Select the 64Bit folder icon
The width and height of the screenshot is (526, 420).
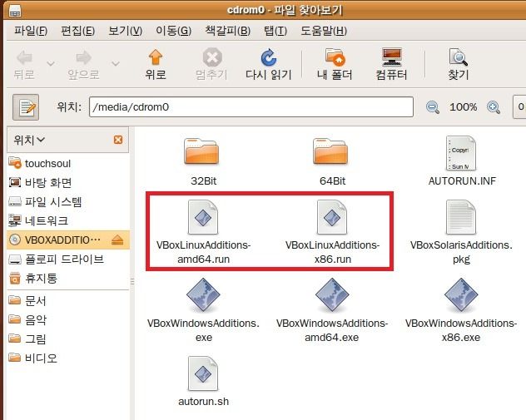[330, 151]
